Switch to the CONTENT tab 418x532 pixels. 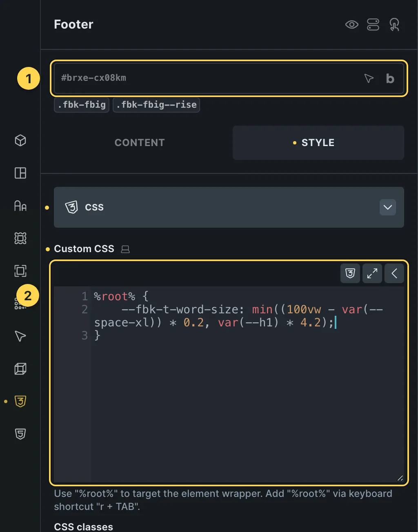point(140,143)
